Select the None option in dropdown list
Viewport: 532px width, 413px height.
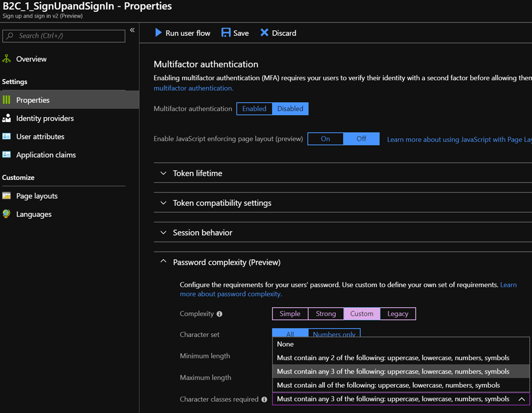pyautogui.click(x=285, y=344)
